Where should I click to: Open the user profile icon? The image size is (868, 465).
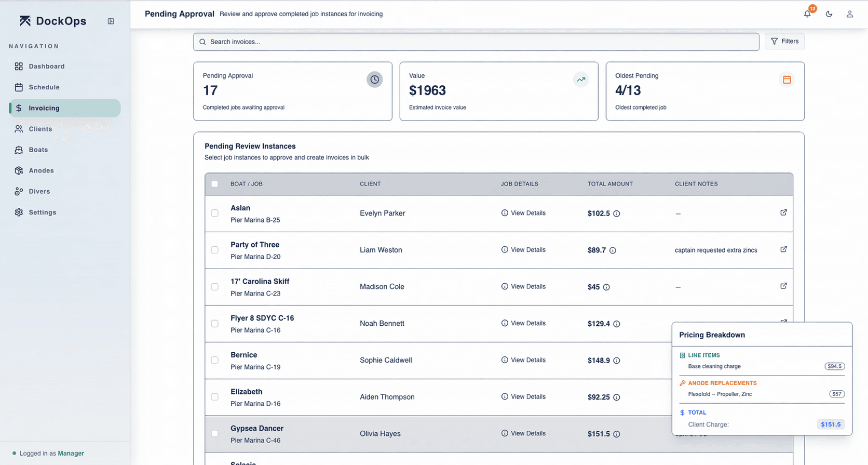pyautogui.click(x=850, y=14)
